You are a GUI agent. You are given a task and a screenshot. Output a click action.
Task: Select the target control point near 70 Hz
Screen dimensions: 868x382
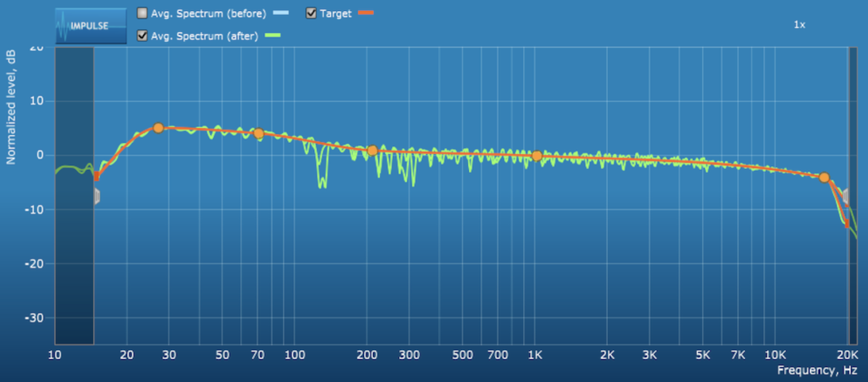click(259, 133)
